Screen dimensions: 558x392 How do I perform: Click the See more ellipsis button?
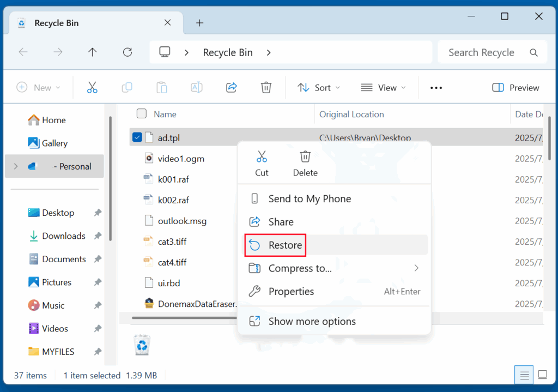[435, 87]
